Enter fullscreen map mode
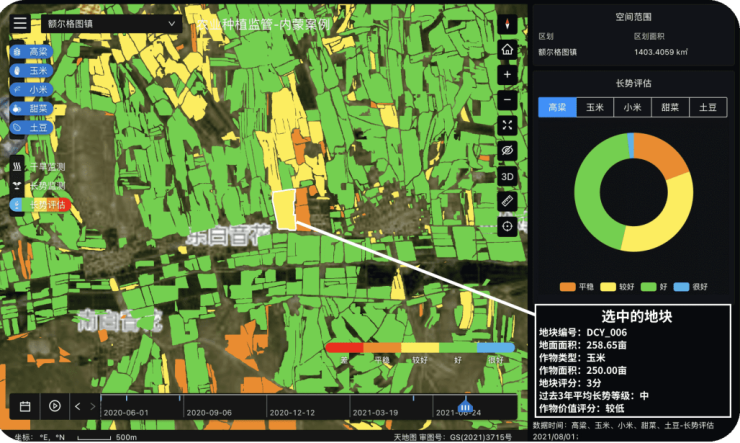 (x=507, y=125)
